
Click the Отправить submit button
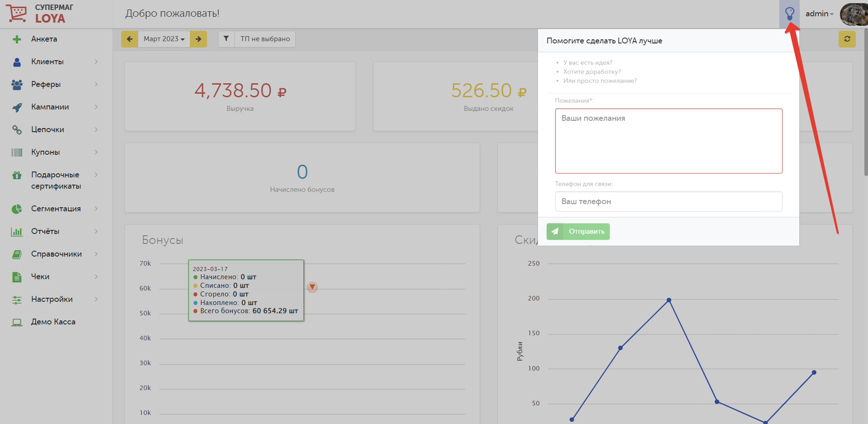click(578, 231)
